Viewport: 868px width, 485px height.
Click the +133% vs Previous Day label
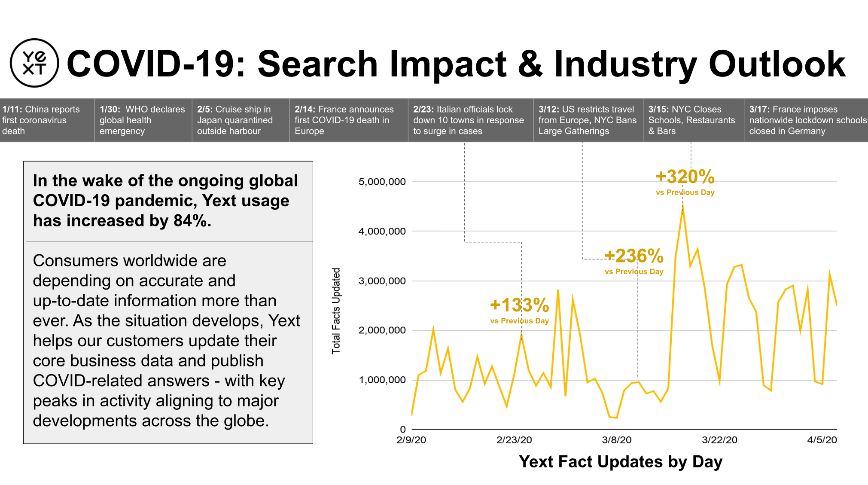(x=519, y=310)
